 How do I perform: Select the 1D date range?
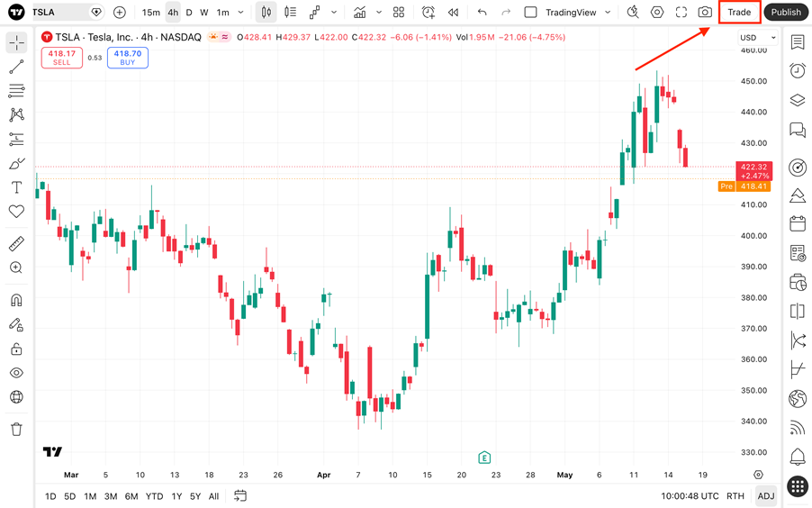tap(50, 496)
